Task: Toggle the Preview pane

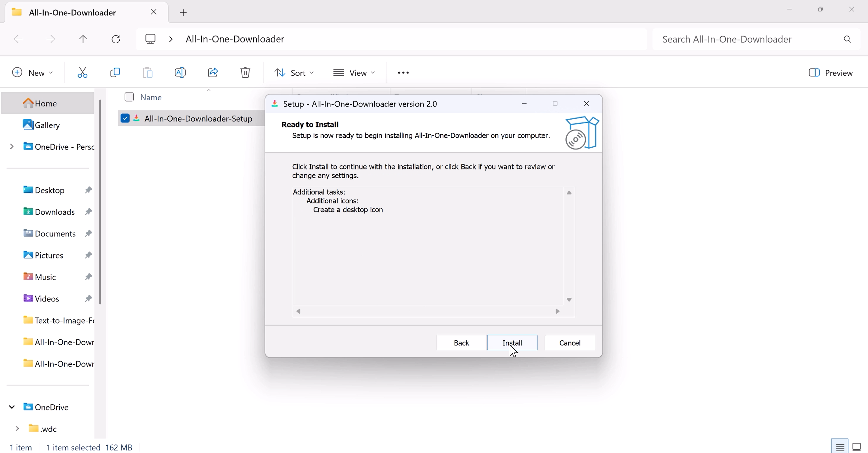Action: [x=830, y=72]
